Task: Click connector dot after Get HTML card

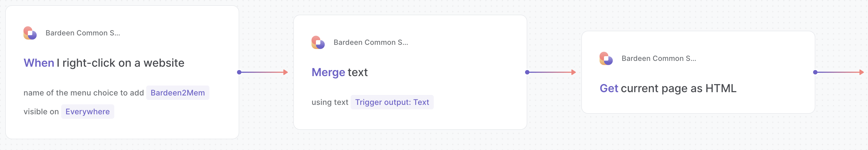Action: click(x=815, y=72)
